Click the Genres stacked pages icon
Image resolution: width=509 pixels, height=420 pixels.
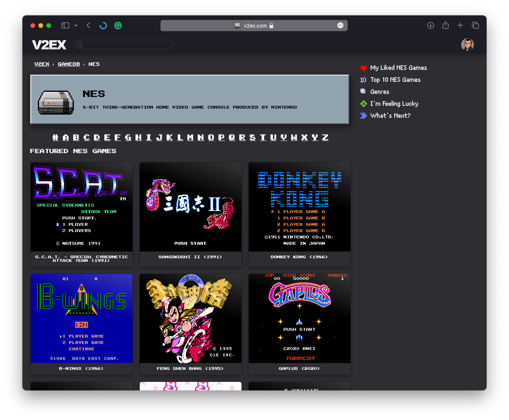point(363,91)
